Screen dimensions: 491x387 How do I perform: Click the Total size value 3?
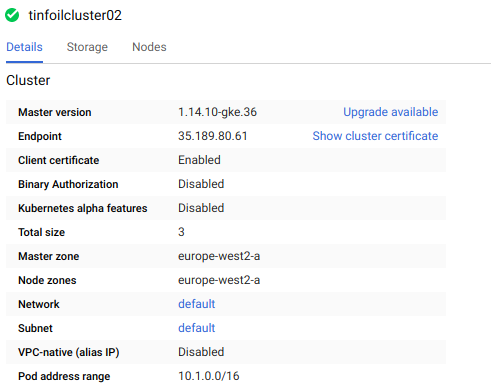pyautogui.click(x=181, y=232)
